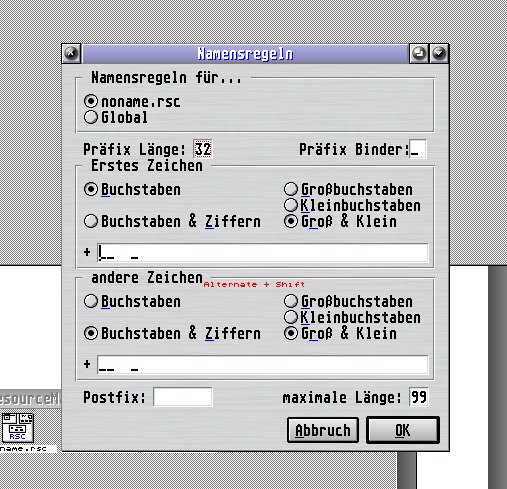This screenshot has height=489, width=507.
Task: Click the iconify button in title bar
Action: [x=419, y=53]
